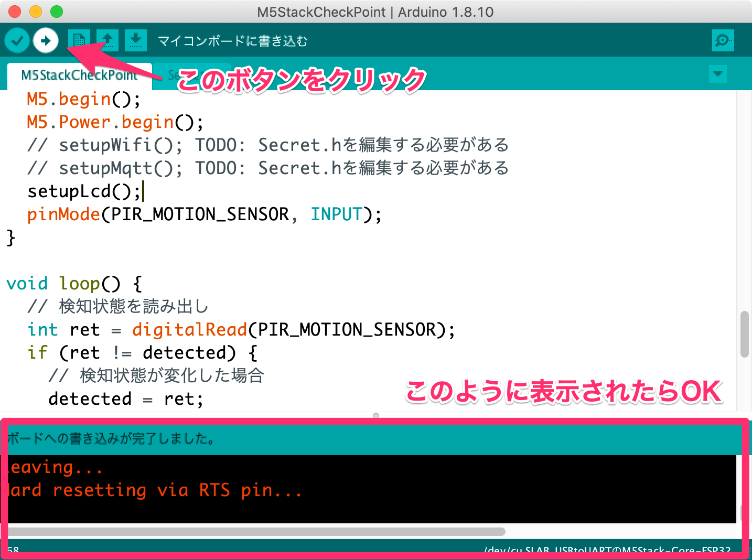
Task: Minimize the window with the yellow button
Action: pos(36,12)
